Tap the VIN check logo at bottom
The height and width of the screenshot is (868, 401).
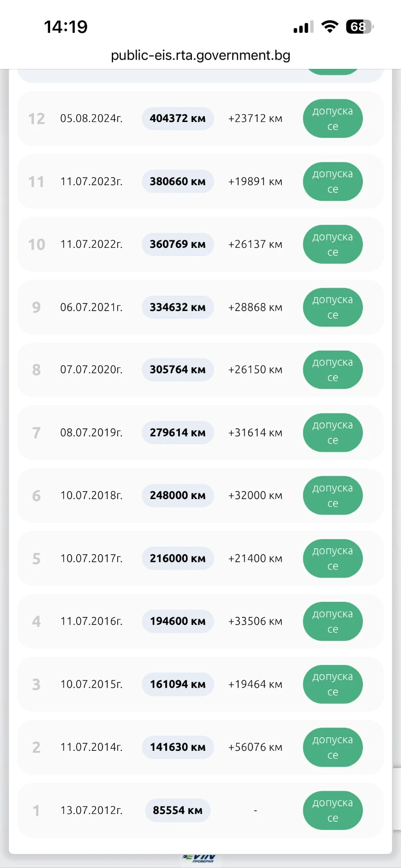(200, 859)
